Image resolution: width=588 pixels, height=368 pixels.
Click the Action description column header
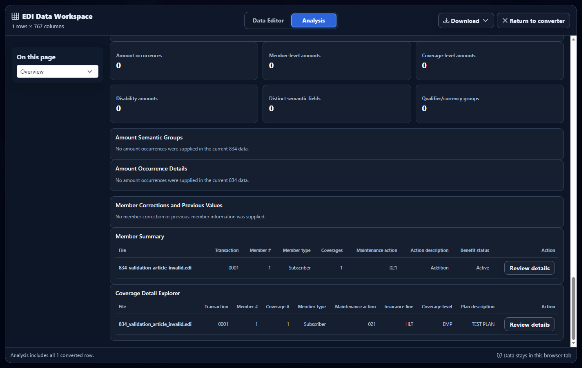pyautogui.click(x=430, y=250)
